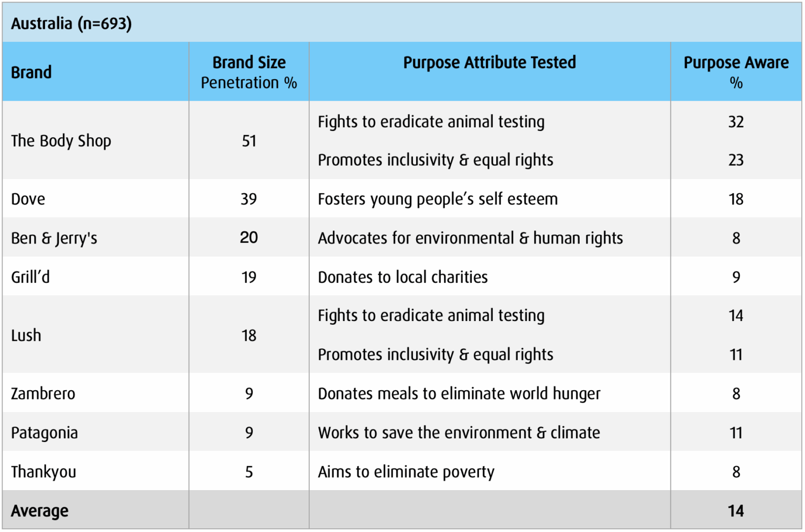Select "Aims to eliminate poverty" attribute text

click(x=406, y=472)
